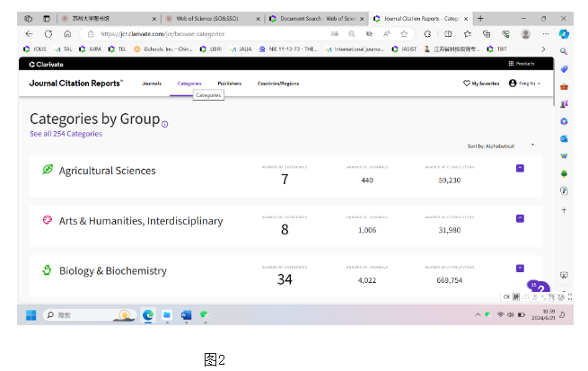Click the Biology & Biochemistry flask icon

[47, 269]
